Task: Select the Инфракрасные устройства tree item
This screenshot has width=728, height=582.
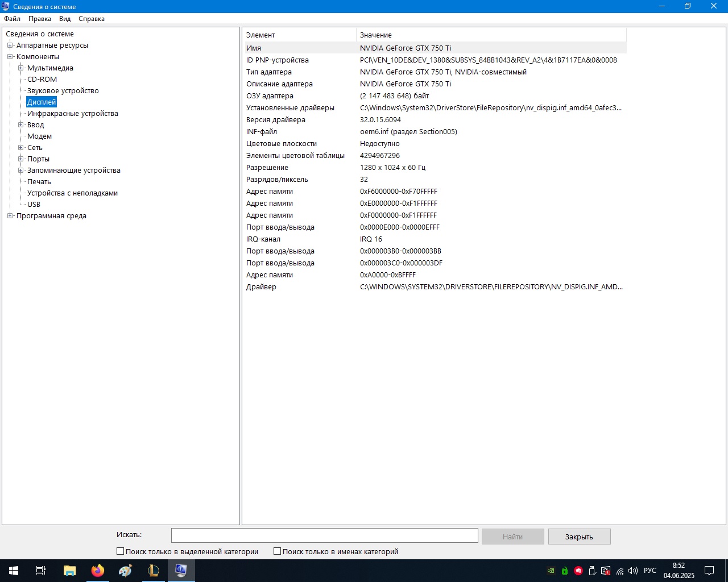Action: tap(73, 114)
